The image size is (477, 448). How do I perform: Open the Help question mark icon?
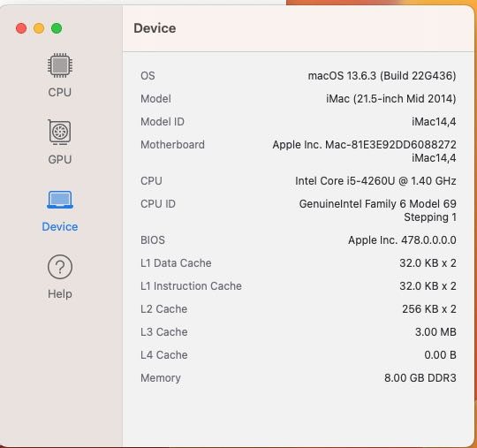60,267
